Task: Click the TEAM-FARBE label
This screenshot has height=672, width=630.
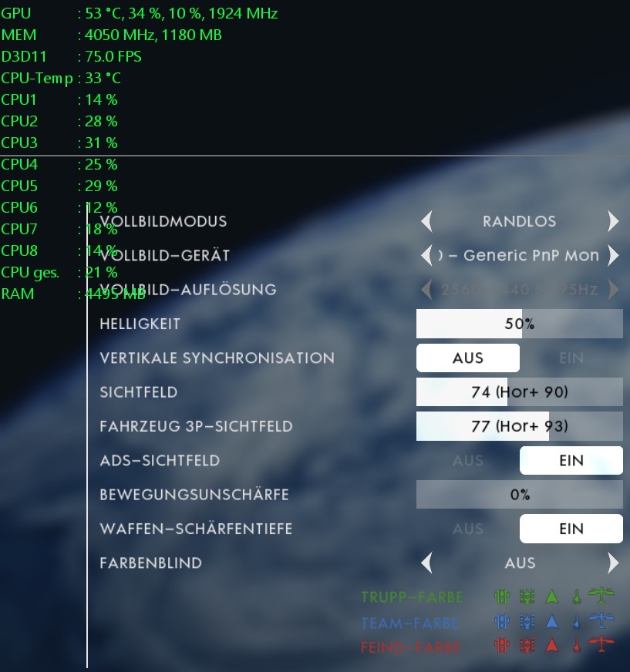Action: (x=409, y=623)
